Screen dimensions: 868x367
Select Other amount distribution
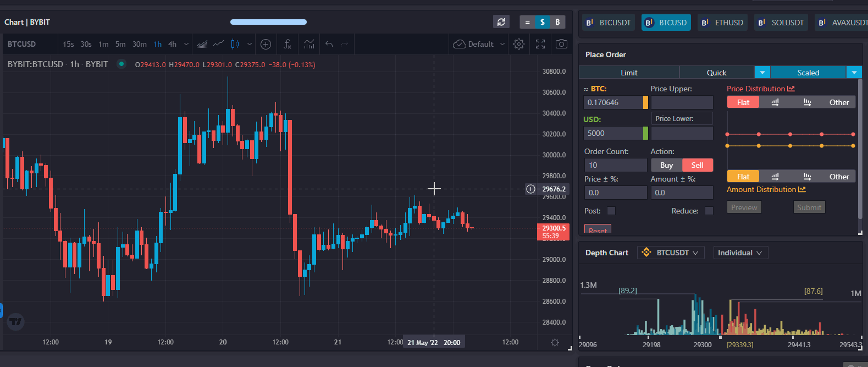click(839, 177)
